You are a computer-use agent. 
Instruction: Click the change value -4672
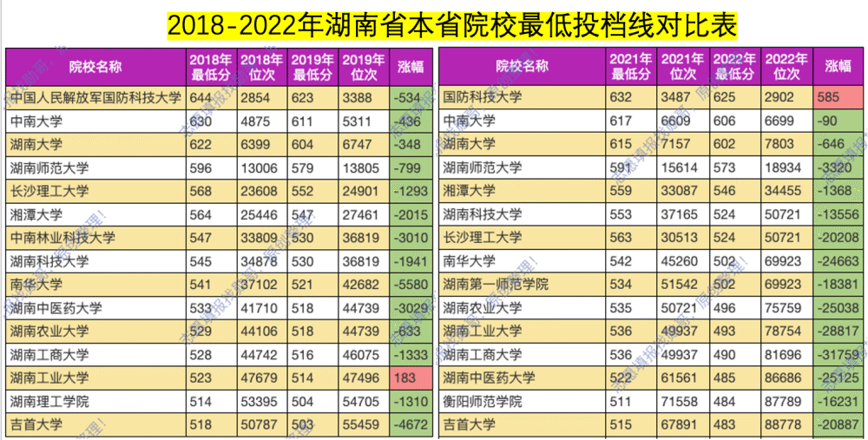click(x=411, y=425)
